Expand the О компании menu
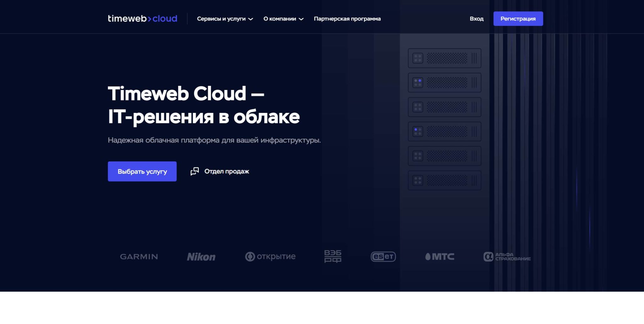 pos(283,19)
